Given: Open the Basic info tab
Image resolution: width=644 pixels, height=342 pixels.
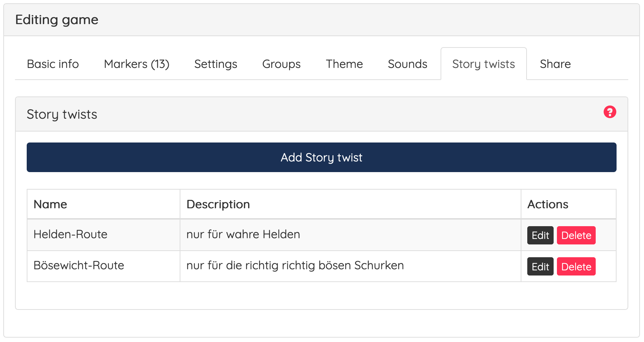Looking at the screenshot, I should [x=53, y=64].
